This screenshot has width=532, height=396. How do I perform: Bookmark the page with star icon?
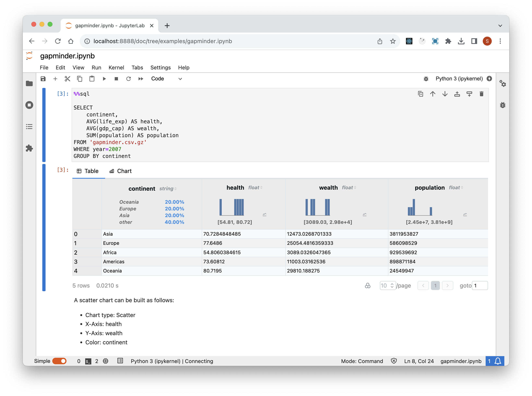tap(393, 41)
